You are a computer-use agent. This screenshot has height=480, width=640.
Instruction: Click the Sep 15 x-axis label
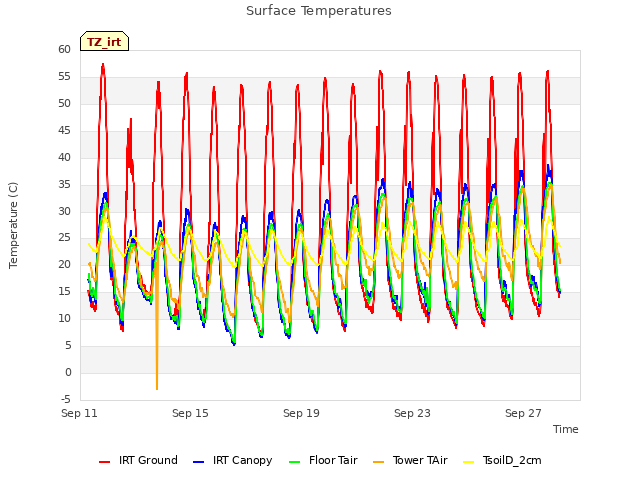click(x=190, y=413)
